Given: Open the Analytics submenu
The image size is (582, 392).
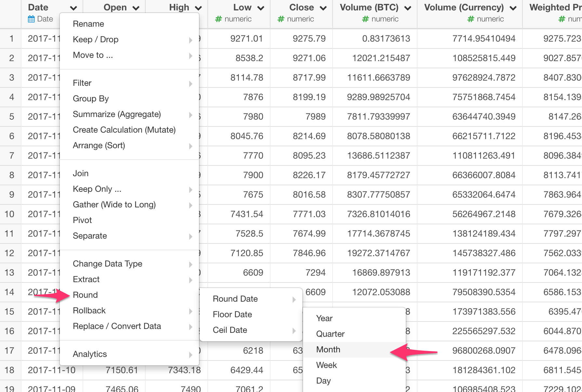Looking at the screenshot, I should click(129, 354).
